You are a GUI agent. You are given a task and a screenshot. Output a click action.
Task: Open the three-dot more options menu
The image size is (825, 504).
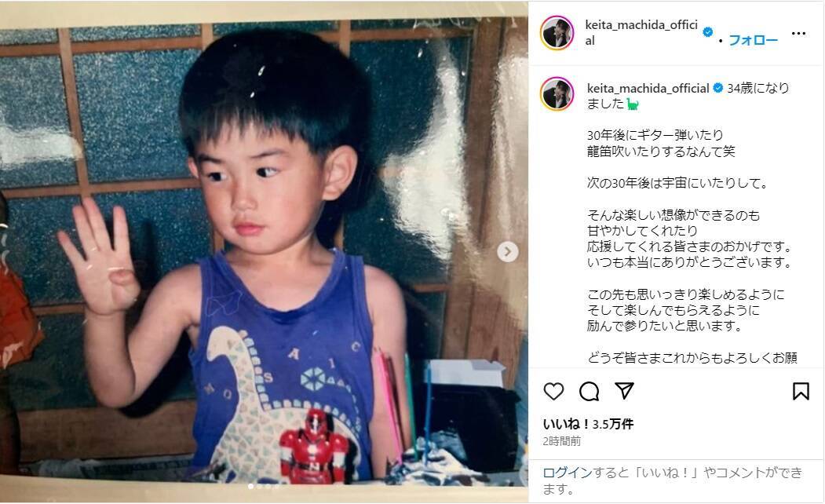pos(798,33)
